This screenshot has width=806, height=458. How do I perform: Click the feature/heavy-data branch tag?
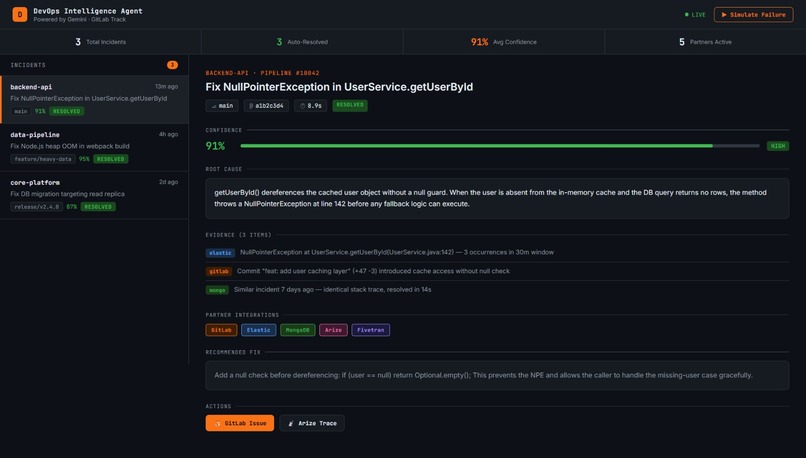coord(43,159)
